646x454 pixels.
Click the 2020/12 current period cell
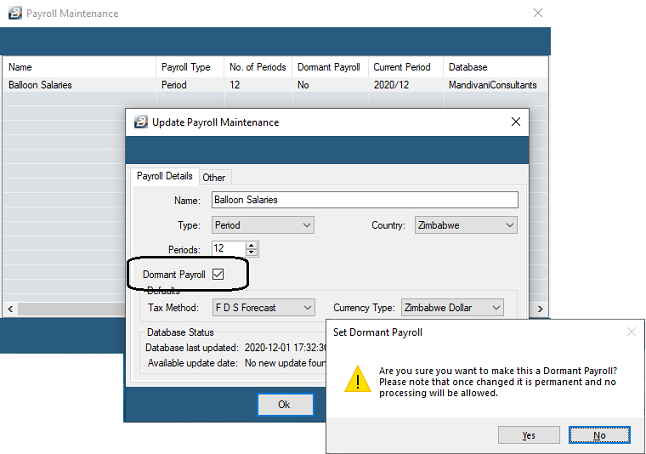coord(391,85)
